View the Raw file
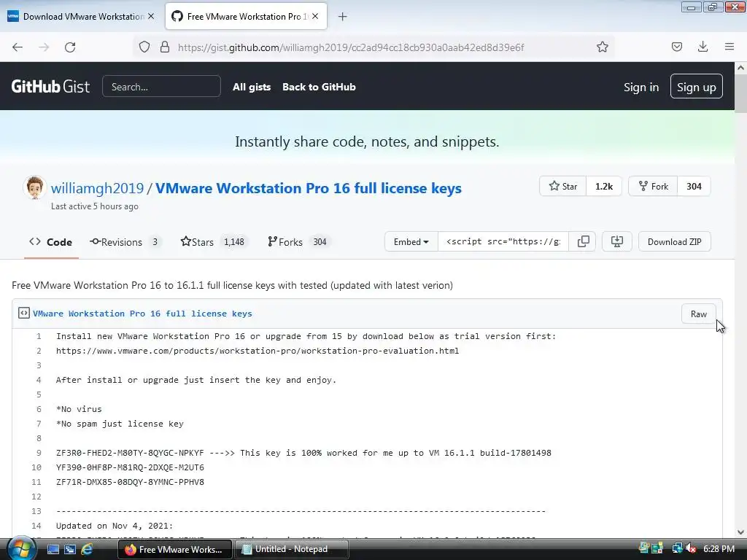This screenshot has height=560, width=747. coord(698,314)
